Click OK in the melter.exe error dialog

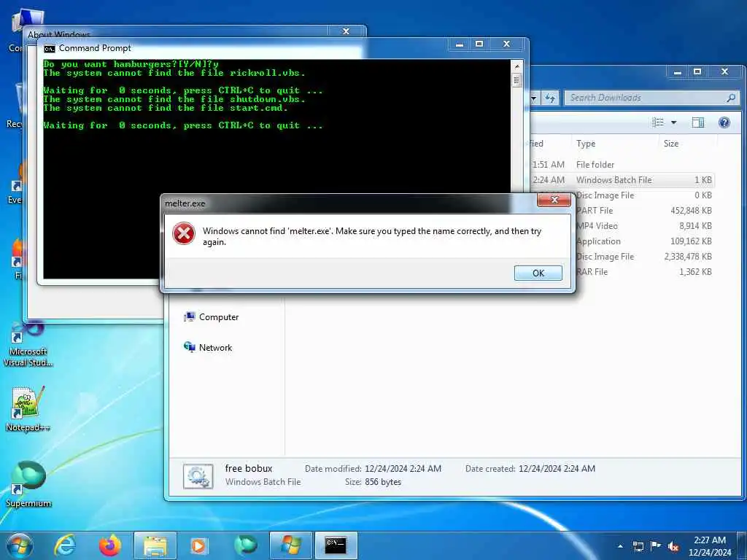pos(538,273)
